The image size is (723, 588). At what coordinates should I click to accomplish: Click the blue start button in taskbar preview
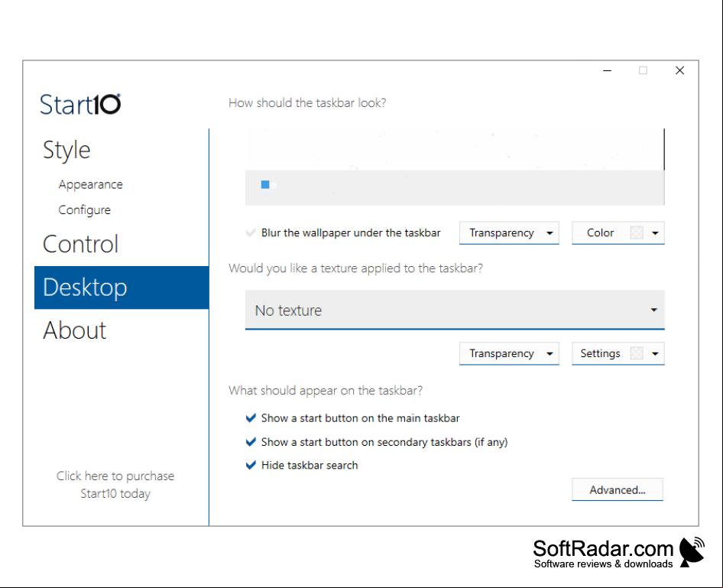tap(265, 184)
